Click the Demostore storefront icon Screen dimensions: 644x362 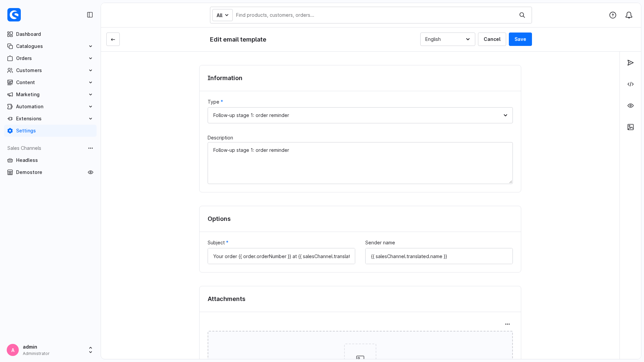(10, 172)
